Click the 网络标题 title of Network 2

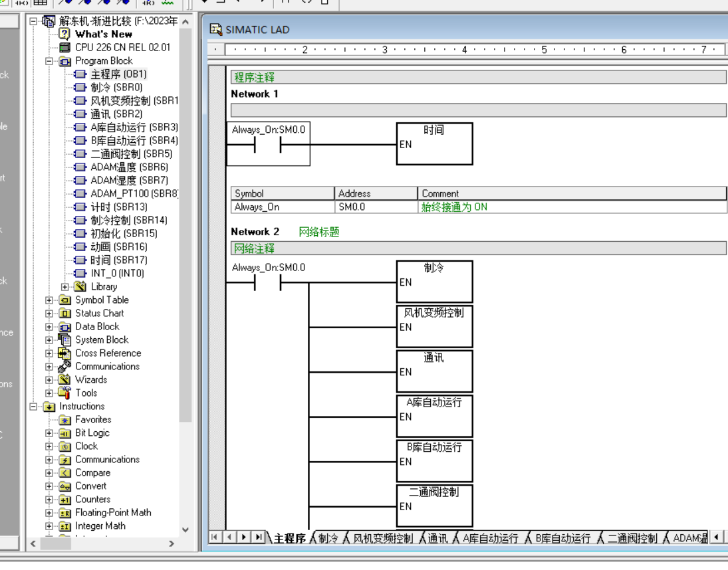click(x=319, y=232)
